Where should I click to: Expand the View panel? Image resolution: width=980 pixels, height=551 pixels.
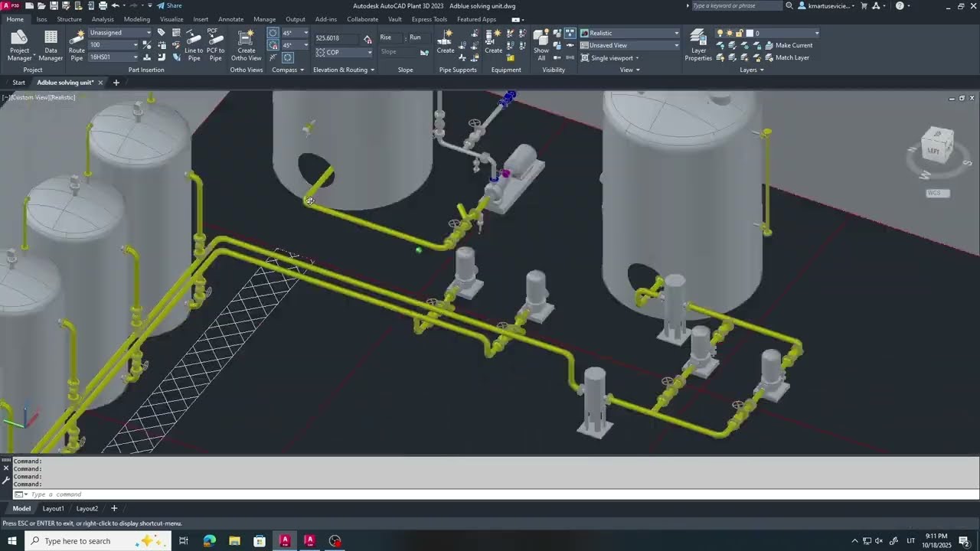[629, 70]
